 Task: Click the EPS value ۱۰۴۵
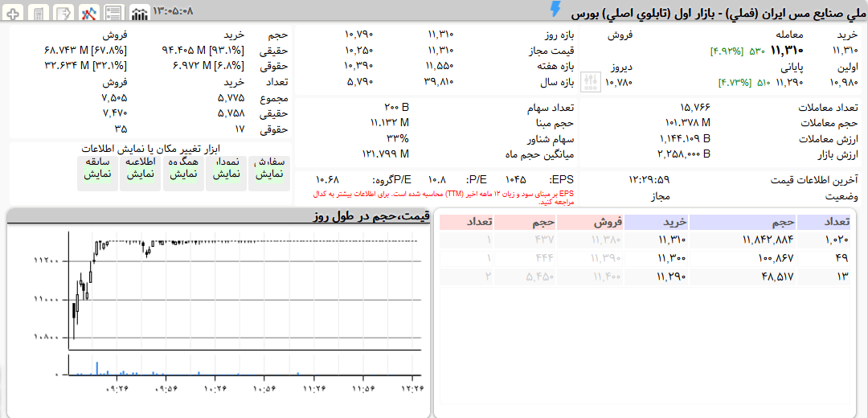point(515,180)
